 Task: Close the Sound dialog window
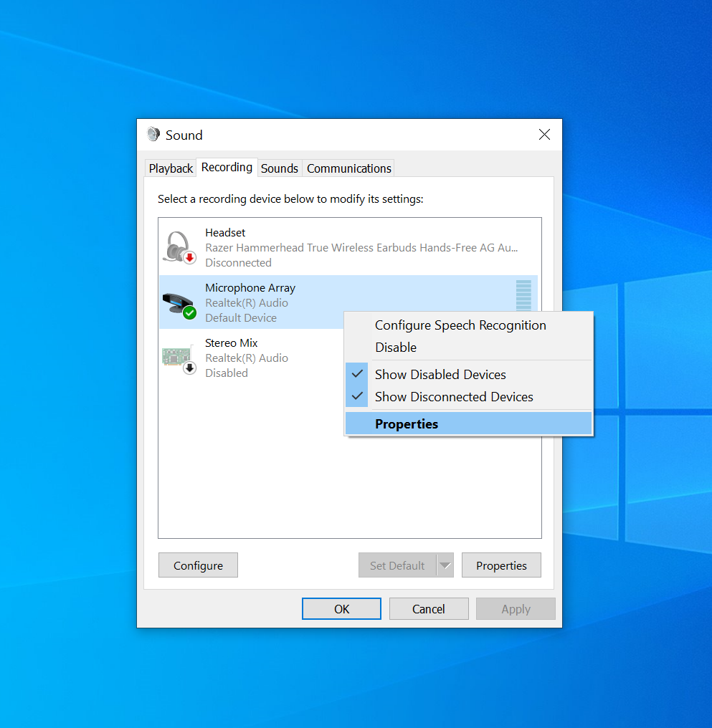(x=544, y=135)
